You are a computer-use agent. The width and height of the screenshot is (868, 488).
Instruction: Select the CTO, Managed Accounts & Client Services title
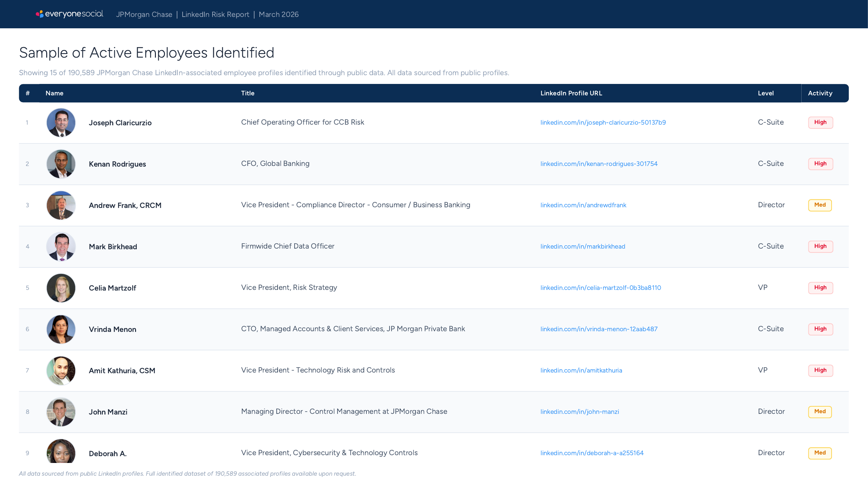[x=353, y=329]
